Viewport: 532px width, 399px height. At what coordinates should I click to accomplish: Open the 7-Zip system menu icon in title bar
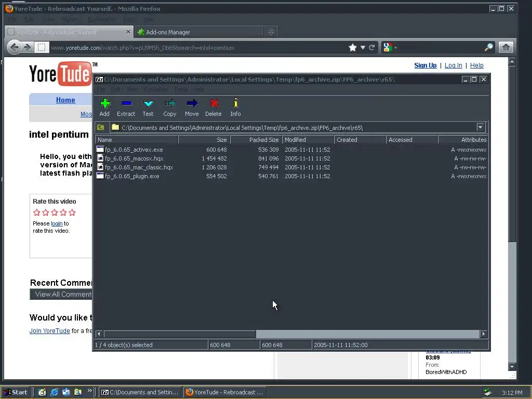(99, 79)
